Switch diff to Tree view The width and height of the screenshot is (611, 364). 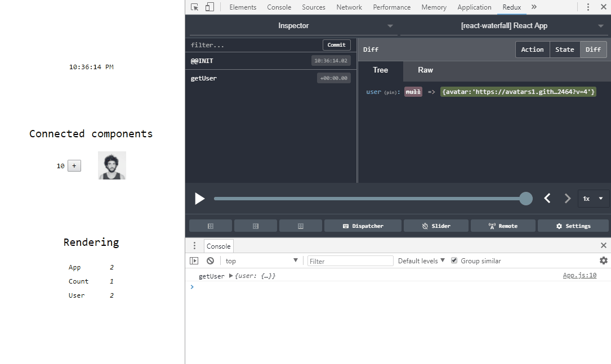380,70
